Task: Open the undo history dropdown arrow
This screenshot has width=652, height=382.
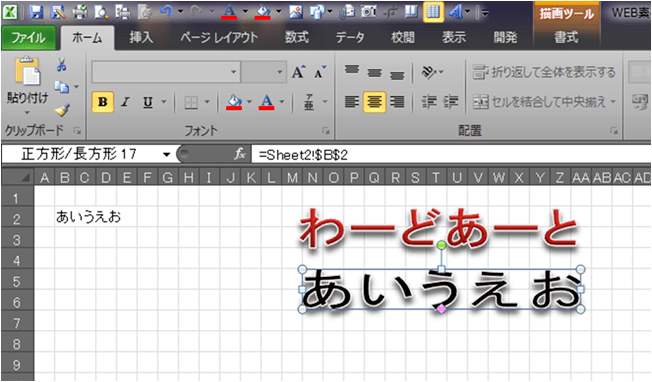Action: [180, 12]
